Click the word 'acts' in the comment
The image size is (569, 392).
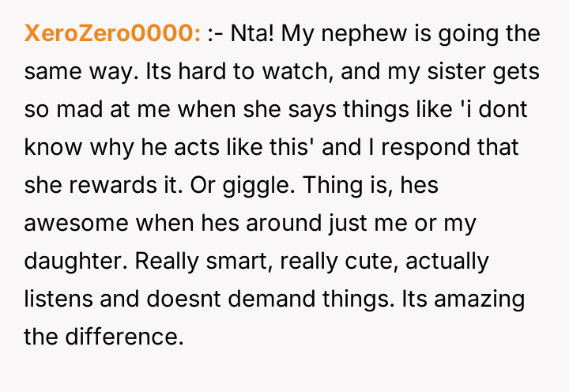187,148
